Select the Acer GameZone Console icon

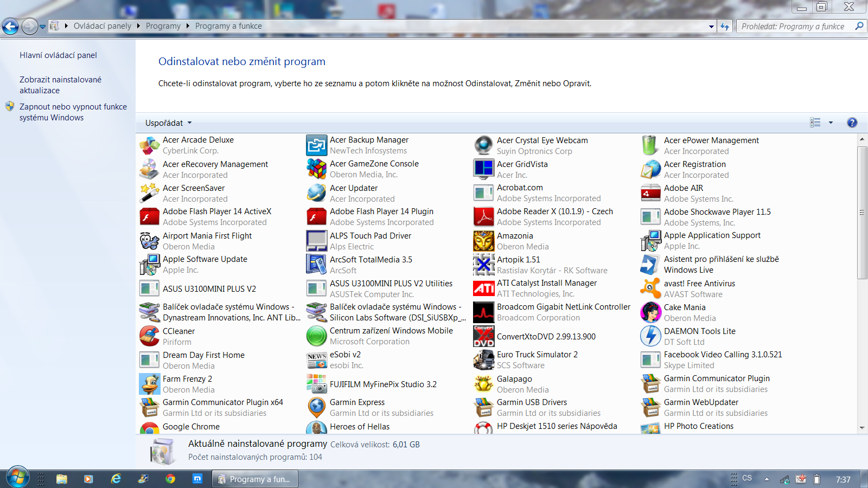pos(316,169)
